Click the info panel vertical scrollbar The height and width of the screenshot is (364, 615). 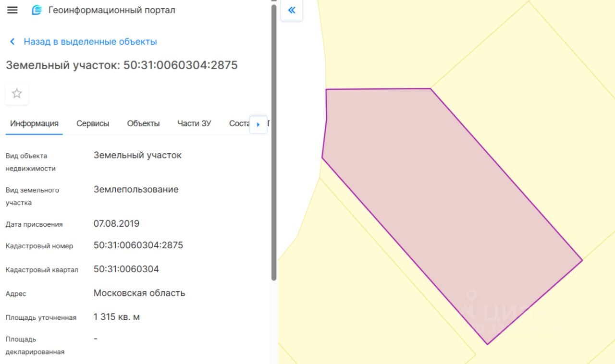coord(274,144)
